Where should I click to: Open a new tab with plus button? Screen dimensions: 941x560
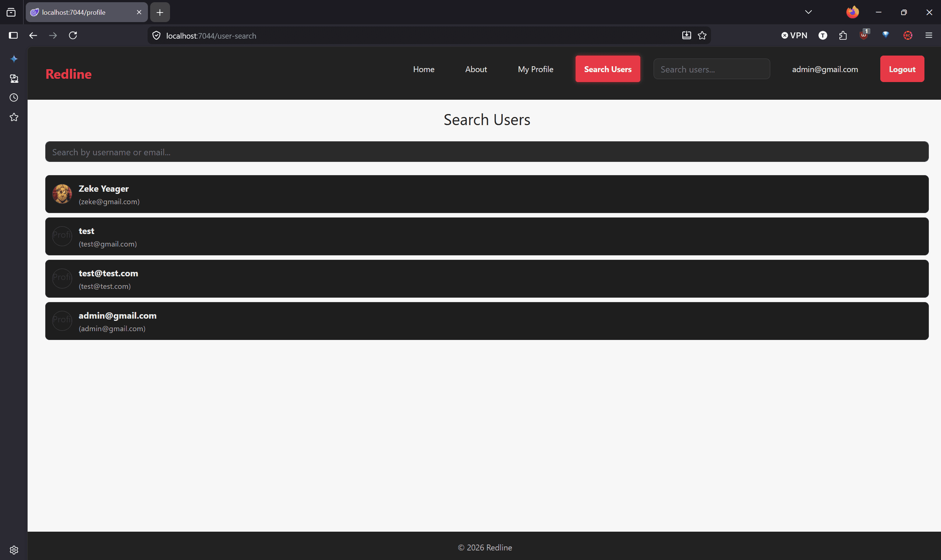(x=160, y=13)
